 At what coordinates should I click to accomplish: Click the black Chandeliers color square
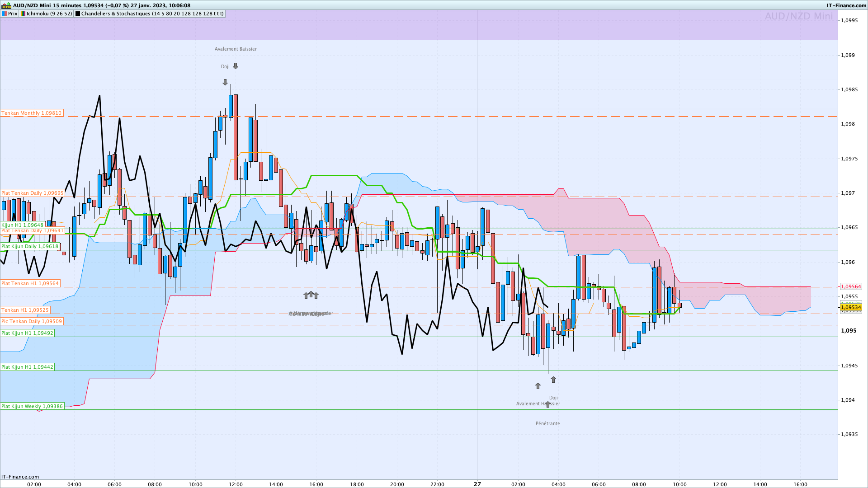[x=78, y=14]
